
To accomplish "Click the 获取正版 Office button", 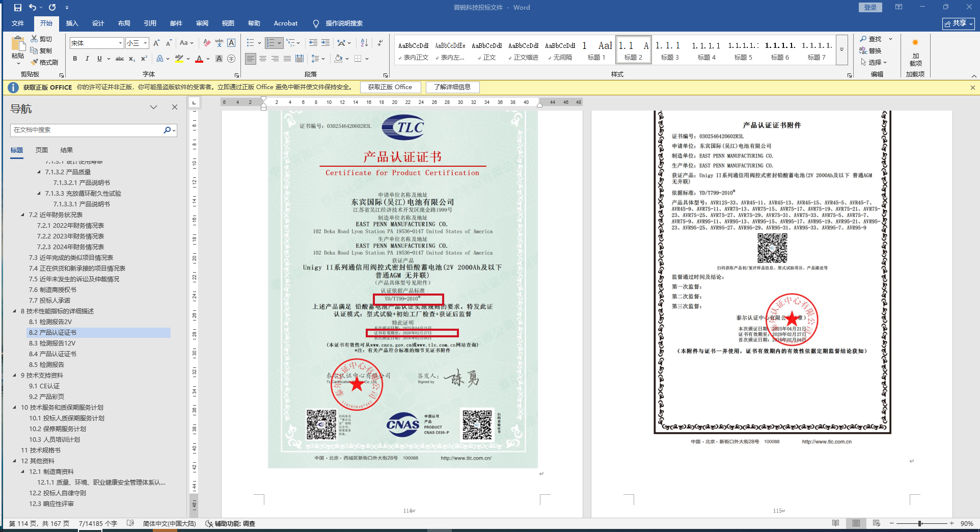I will point(390,87).
